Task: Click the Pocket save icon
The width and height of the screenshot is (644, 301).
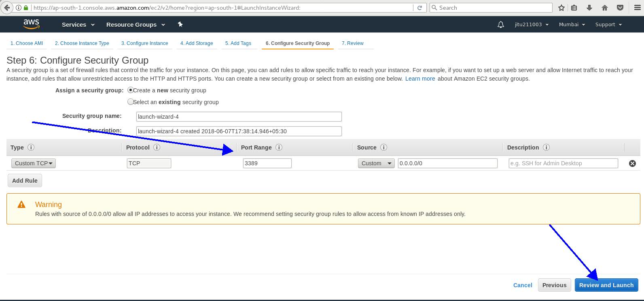Action: point(620,8)
